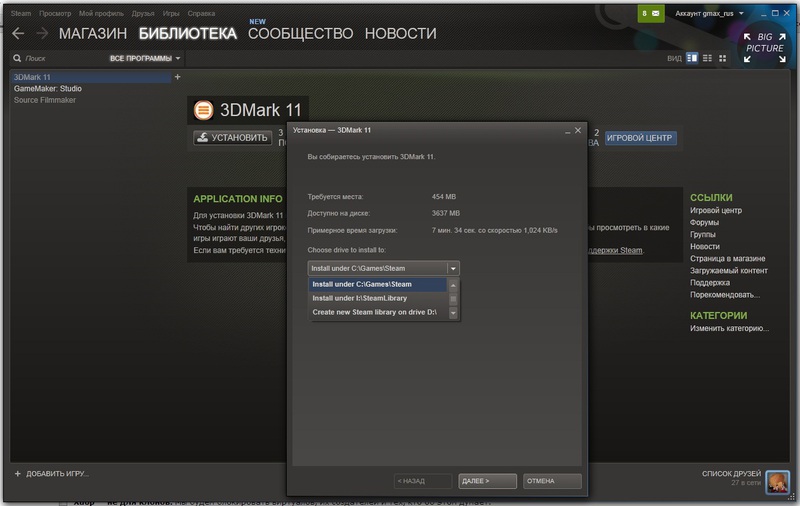Open the Игровой центр link under ССЫЛКИ
800x506 pixels.
coord(716,210)
